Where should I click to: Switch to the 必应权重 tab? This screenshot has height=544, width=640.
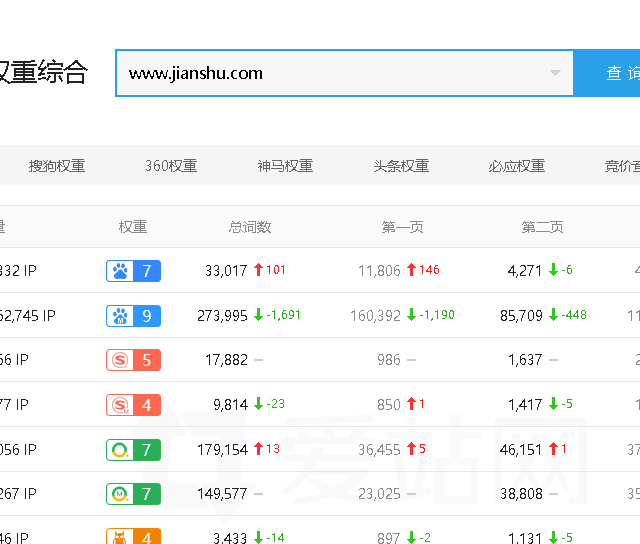click(x=517, y=166)
